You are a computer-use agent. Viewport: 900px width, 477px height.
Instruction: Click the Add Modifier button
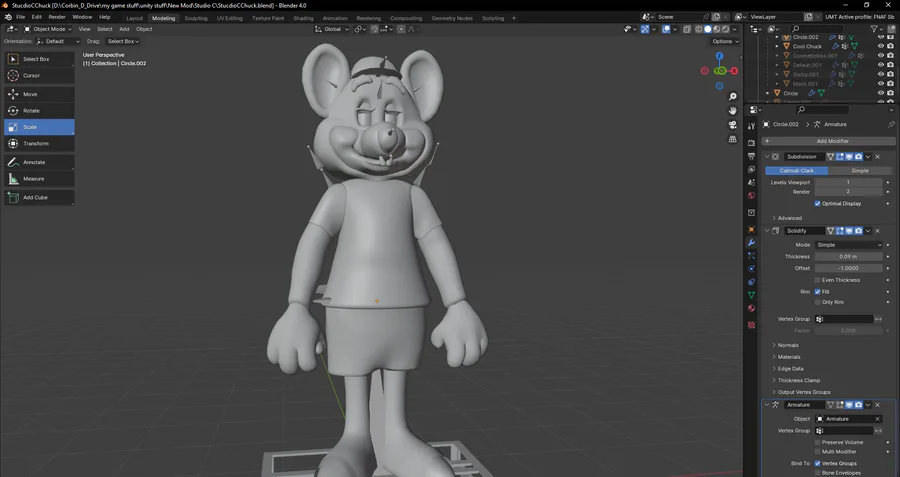coord(828,141)
